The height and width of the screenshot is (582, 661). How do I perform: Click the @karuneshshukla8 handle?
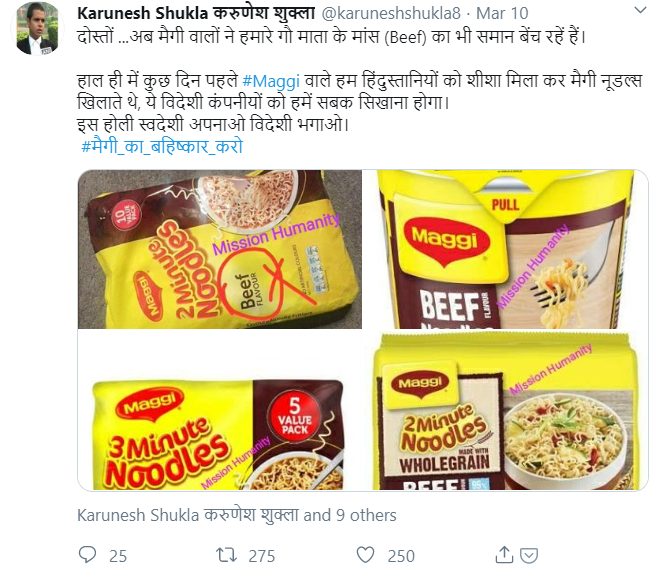click(391, 13)
